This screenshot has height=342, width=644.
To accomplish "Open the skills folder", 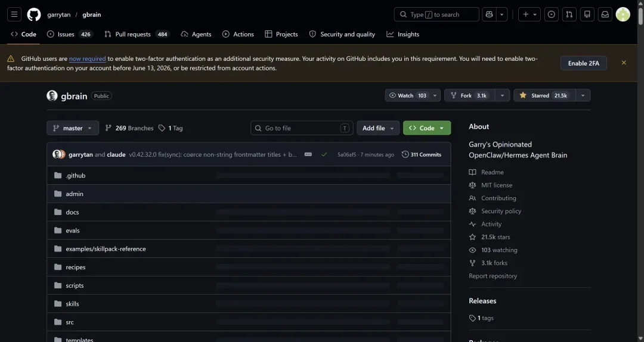I will [x=72, y=304].
